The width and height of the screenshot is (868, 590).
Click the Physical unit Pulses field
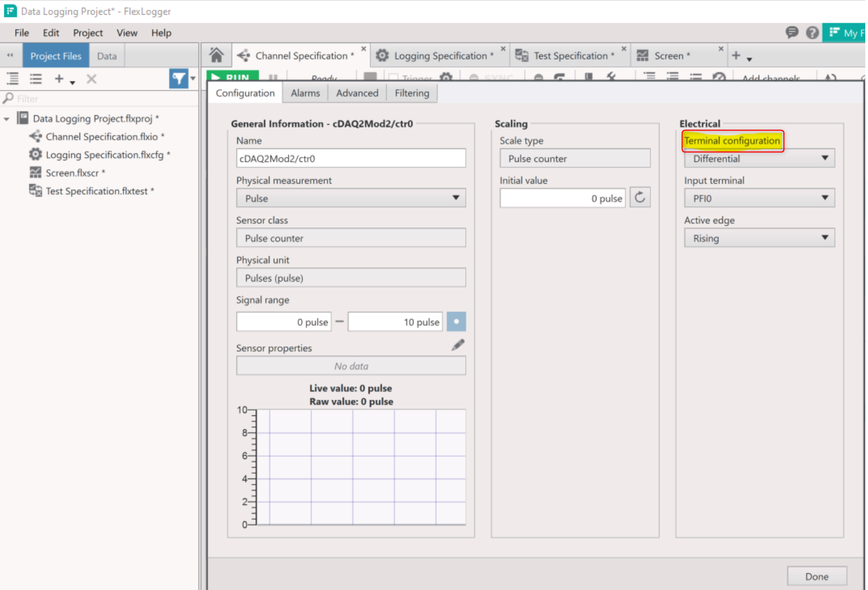(x=351, y=278)
